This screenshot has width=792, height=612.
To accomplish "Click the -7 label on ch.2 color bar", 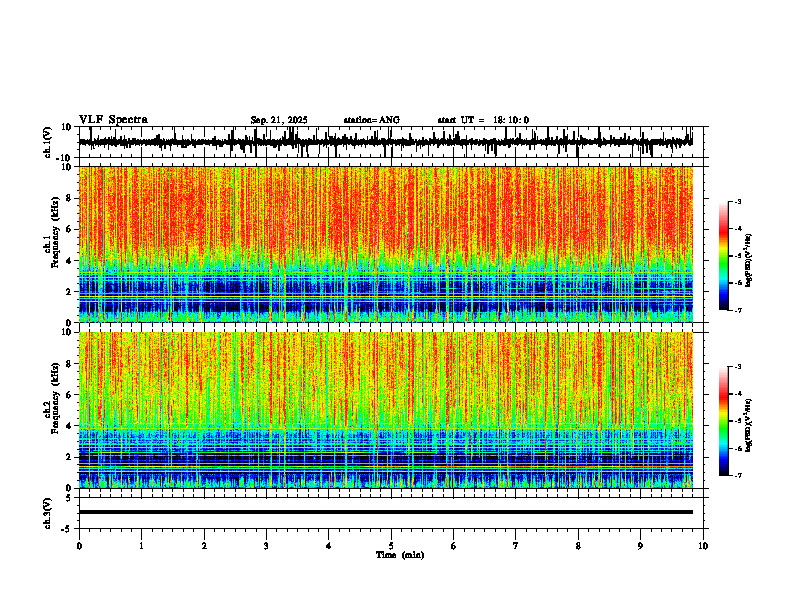I will (x=737, y=475).
